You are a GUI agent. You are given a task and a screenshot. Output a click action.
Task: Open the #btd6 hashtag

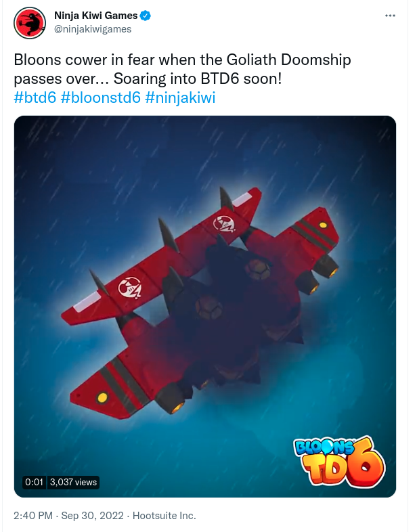[x=35, y=98]
